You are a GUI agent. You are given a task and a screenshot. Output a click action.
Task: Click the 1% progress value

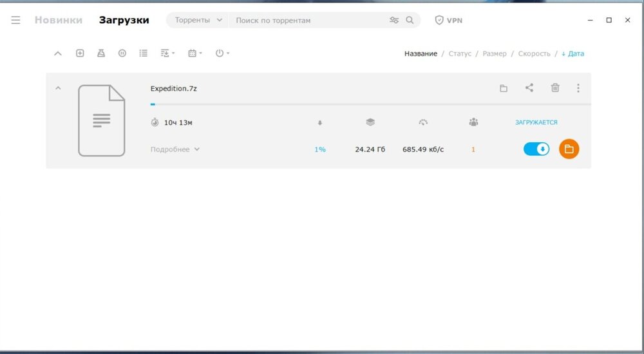click(x=320, y=149)
